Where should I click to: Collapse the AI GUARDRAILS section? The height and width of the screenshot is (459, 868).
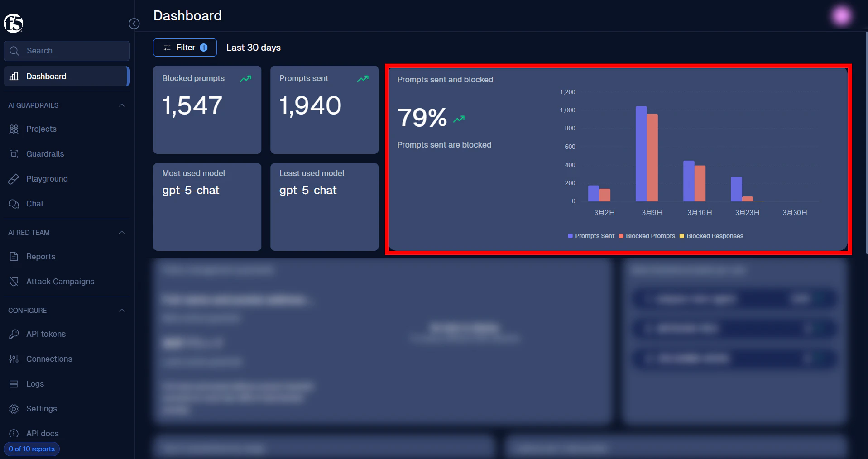click(121, 105)
